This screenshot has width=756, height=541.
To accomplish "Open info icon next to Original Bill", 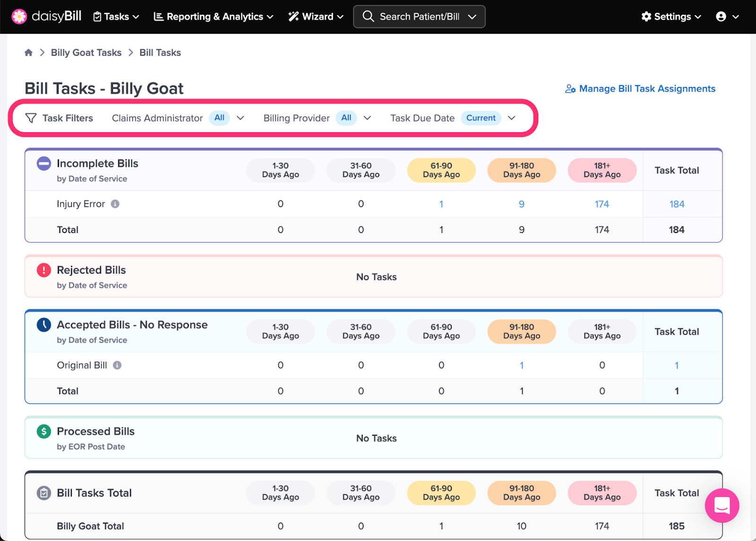I will tap(117, 365).
